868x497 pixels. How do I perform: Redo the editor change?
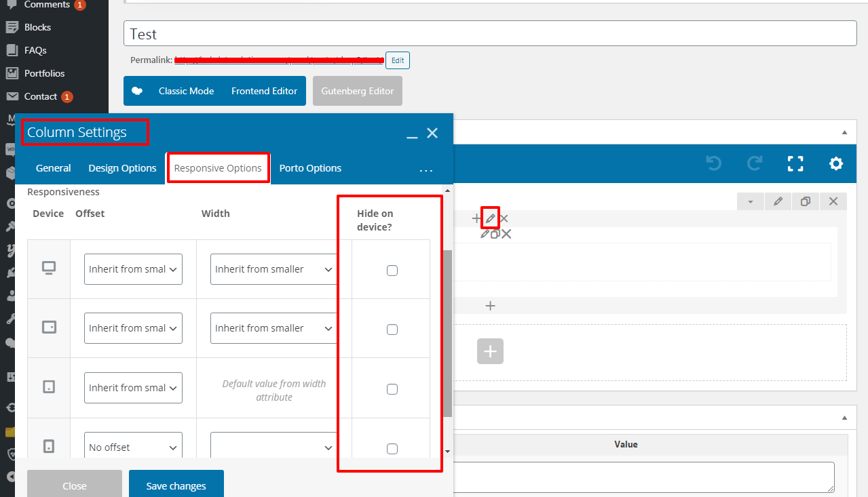[755, 163]
